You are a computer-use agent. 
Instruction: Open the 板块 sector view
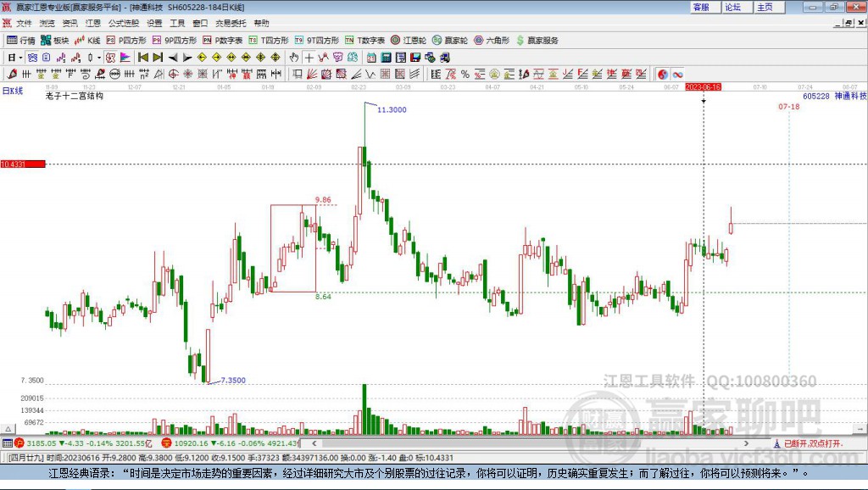tap(55, 41)
